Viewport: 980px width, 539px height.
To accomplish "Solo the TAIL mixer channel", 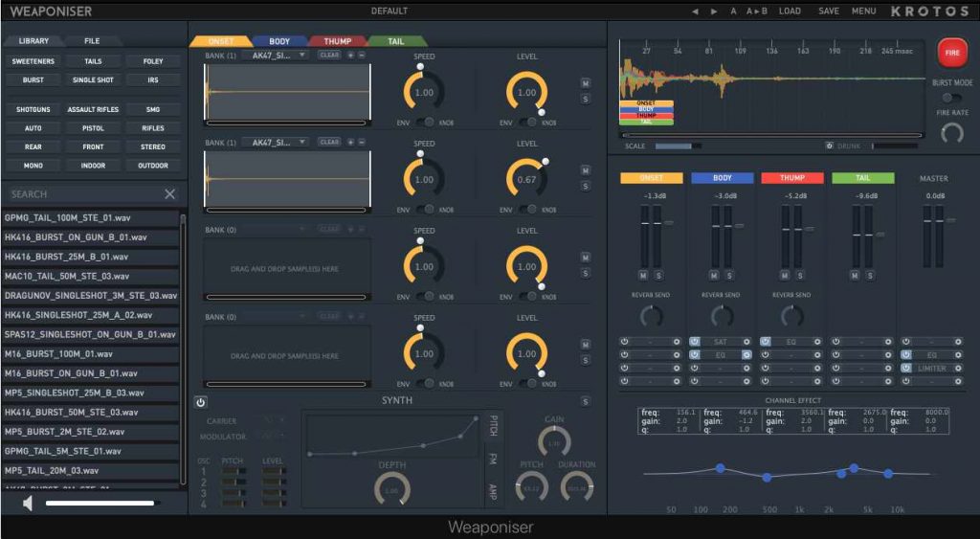I will coord(870,276).
